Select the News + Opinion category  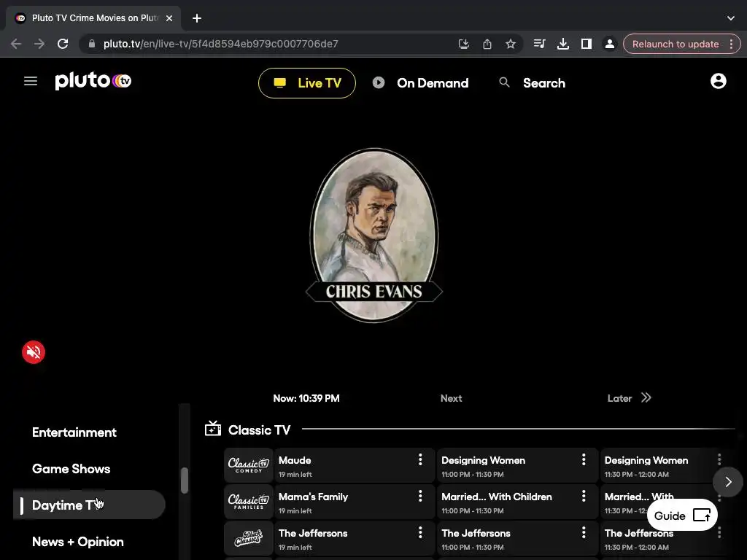click(77, 542)
